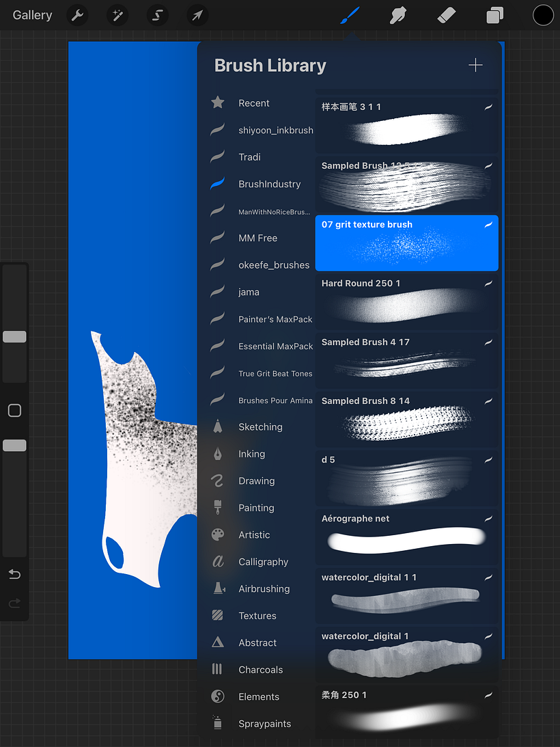
Task: Select the 07 grit texture brush
Action: (x=406, y=243)
